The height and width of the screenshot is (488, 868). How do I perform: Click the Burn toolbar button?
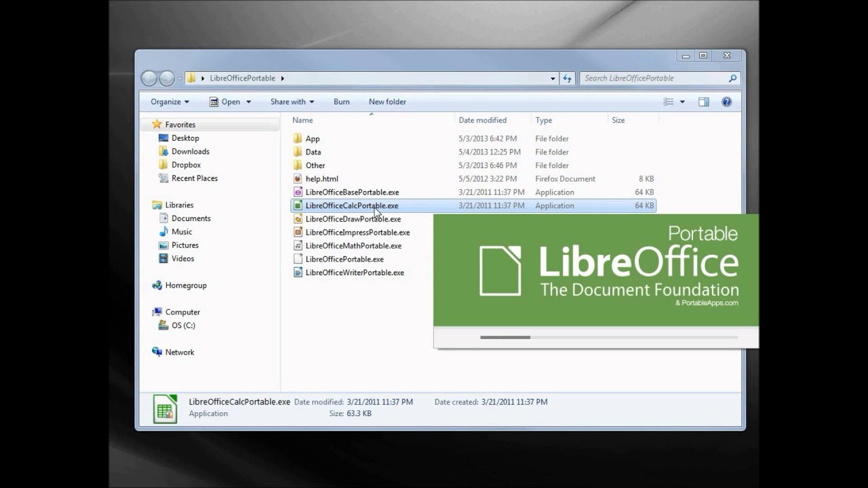[x=342, y=102]
